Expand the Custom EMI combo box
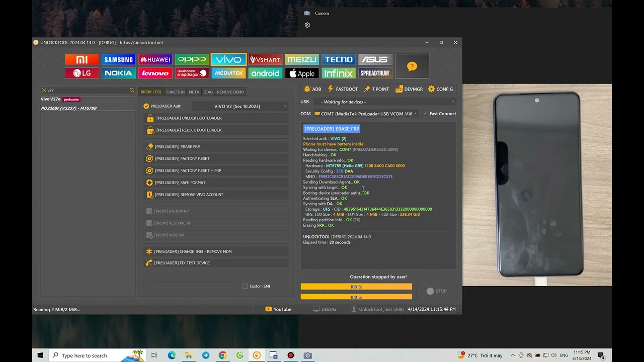Viewport: 644px width, 362px height. (192, 286)
